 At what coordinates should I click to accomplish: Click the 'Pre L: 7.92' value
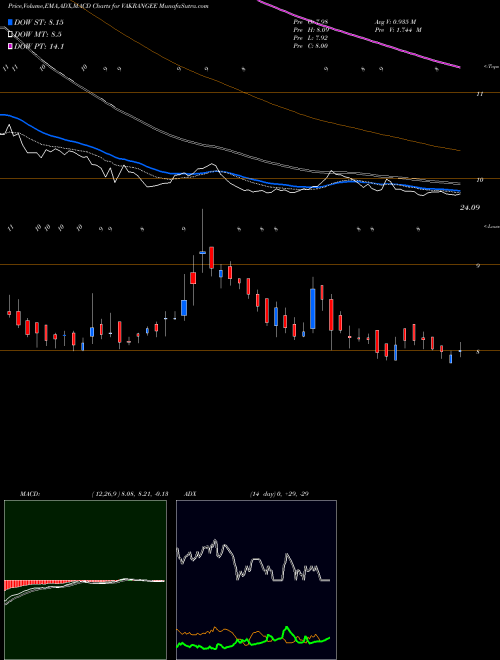tap(311, 38)
